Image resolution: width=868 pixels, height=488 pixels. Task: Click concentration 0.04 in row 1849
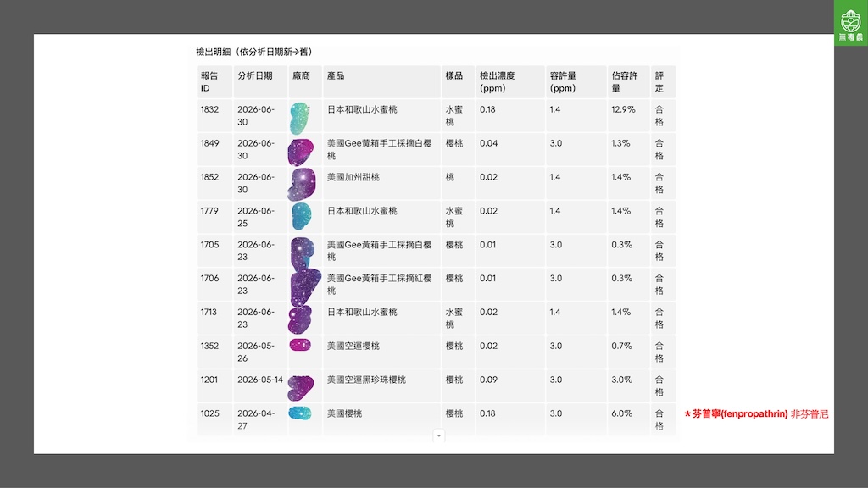tap(489, 143)
